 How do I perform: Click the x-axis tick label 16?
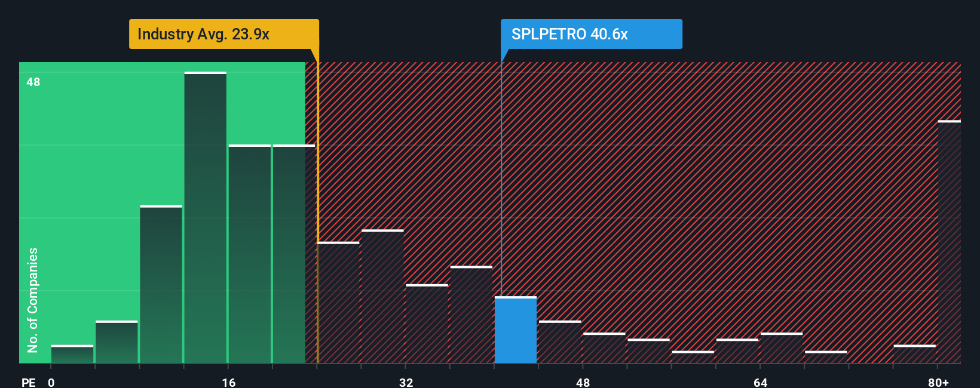pyautogui.click(x=229, y=382)
